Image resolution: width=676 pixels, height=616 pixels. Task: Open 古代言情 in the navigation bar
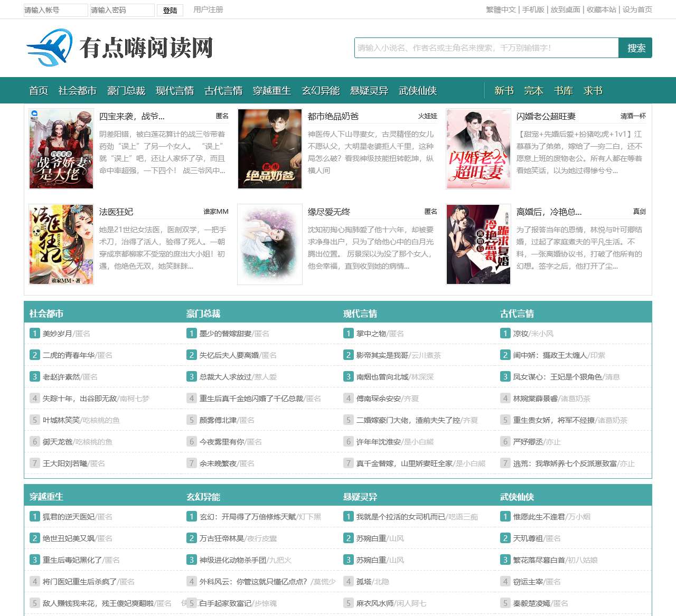(223, 91)
